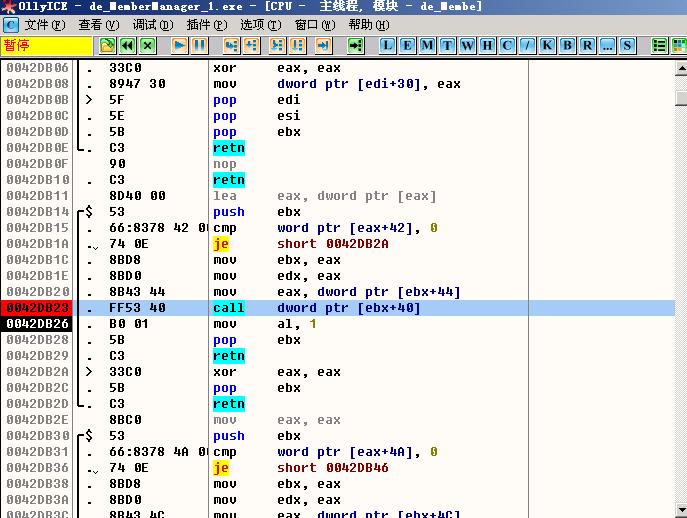This screenshot has height=518, width=687.
Task: Open the Memory map (M button)
Action: (x=428, y=45)
